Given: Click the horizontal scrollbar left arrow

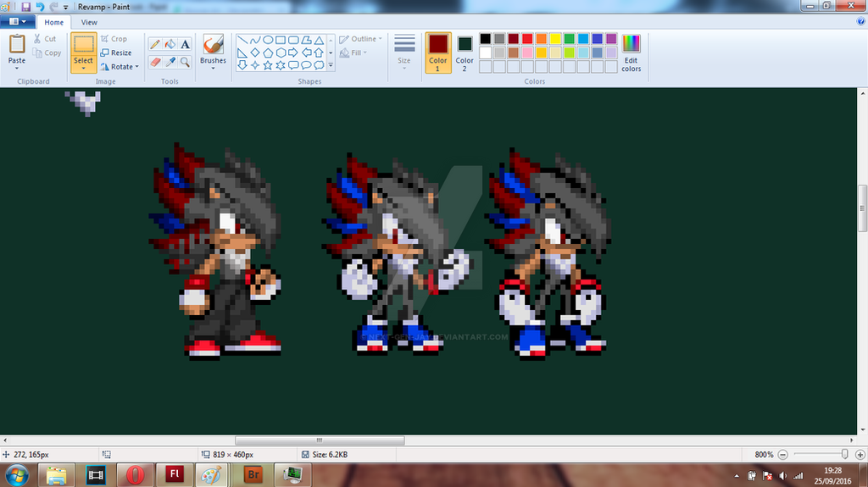Looking at the screenshot, I should tap(5, 440).
